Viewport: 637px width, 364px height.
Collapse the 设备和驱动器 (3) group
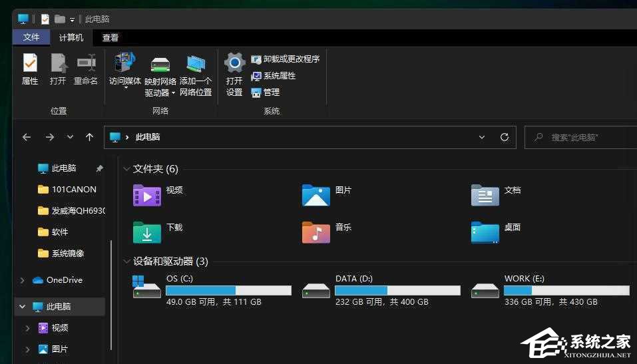(126, 262)
